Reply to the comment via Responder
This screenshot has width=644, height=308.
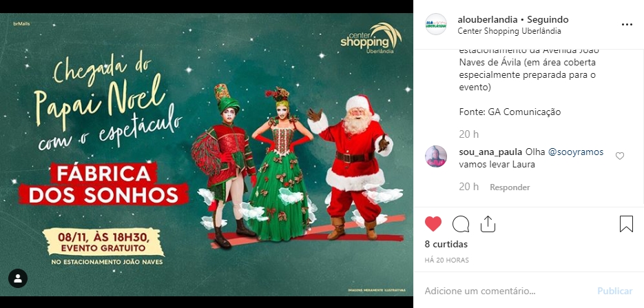click(x=510, y=187)
